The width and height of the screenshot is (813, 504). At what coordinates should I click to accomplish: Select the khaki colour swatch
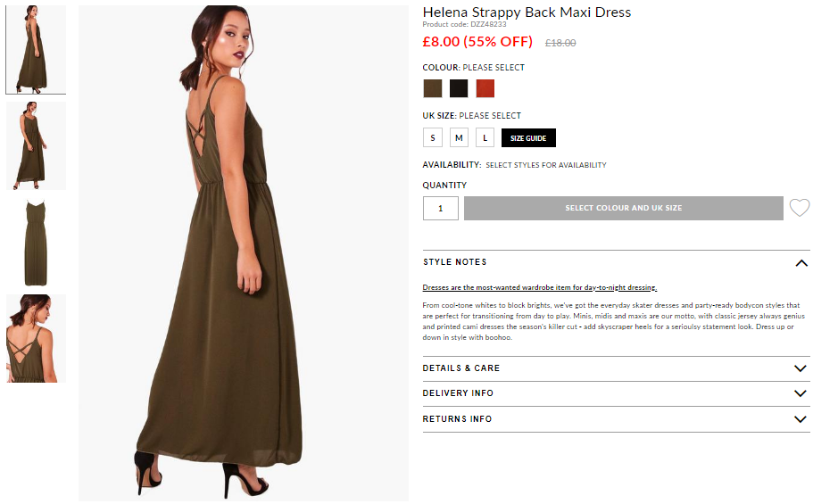coord(433,88)
